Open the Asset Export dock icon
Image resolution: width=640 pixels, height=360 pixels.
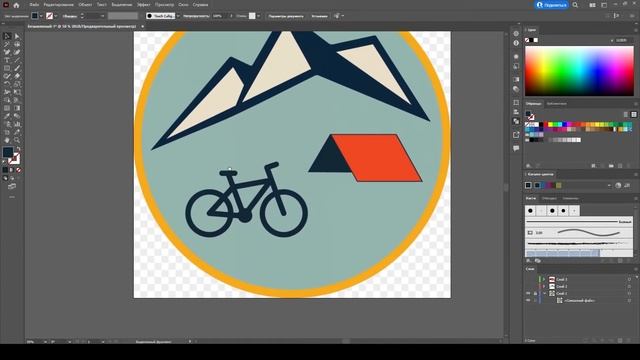516,135
